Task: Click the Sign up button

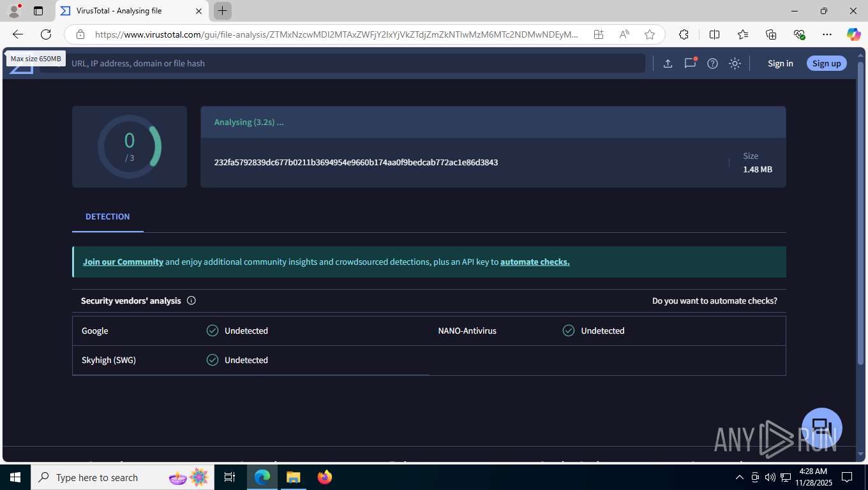Action: pos(827,63)
